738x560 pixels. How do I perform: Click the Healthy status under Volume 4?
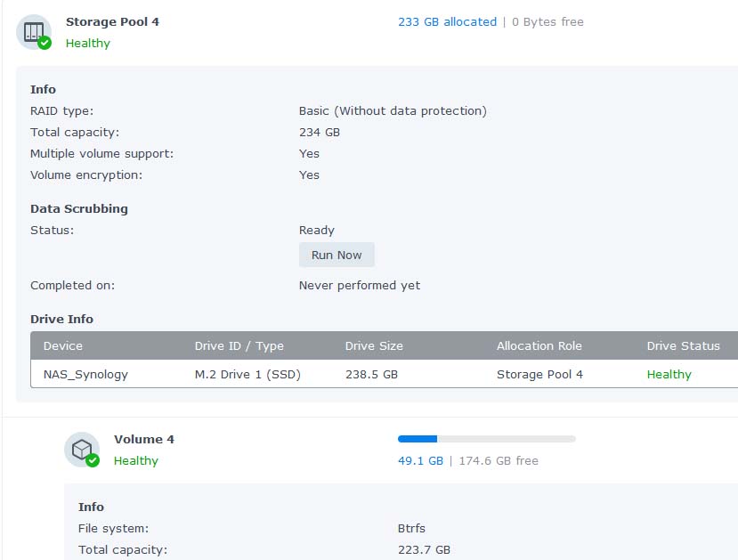[x=136, y=460]
